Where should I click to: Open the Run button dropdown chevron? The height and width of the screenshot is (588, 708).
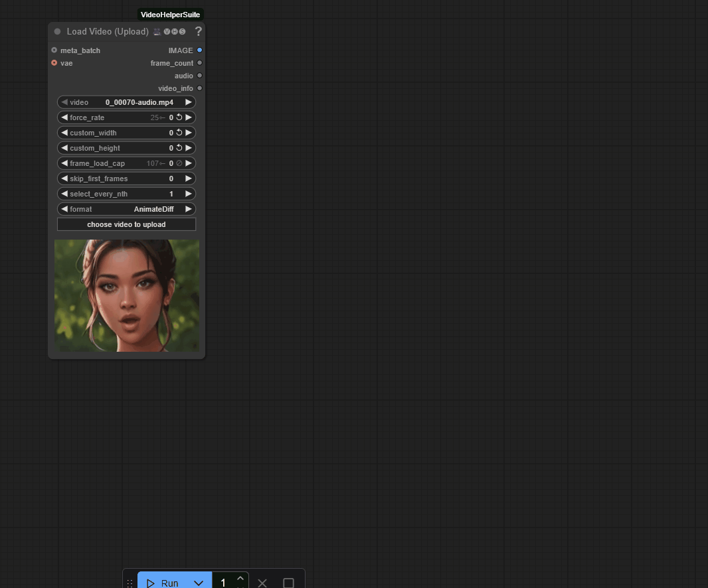199,583
